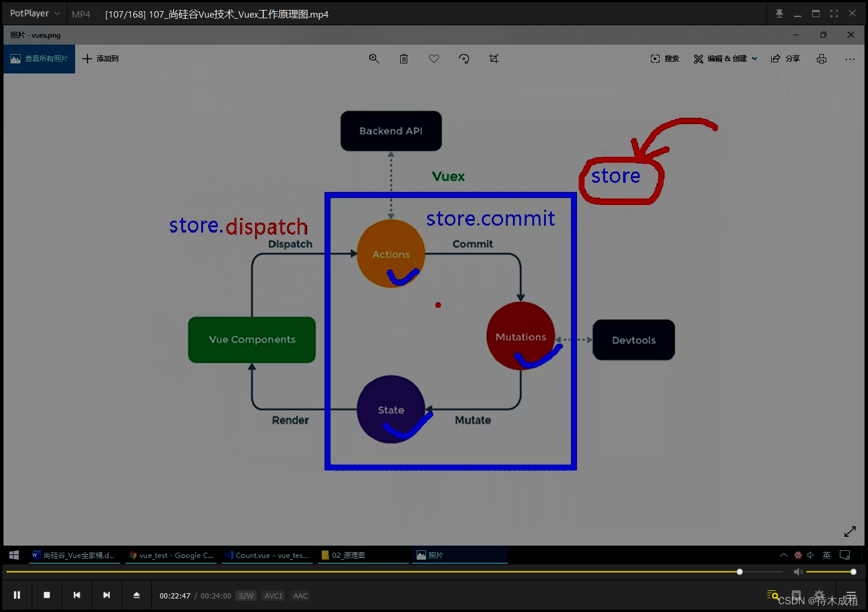
Task: Expand the system tray hidden icons chevron
Action: click(x=783, y=555)
